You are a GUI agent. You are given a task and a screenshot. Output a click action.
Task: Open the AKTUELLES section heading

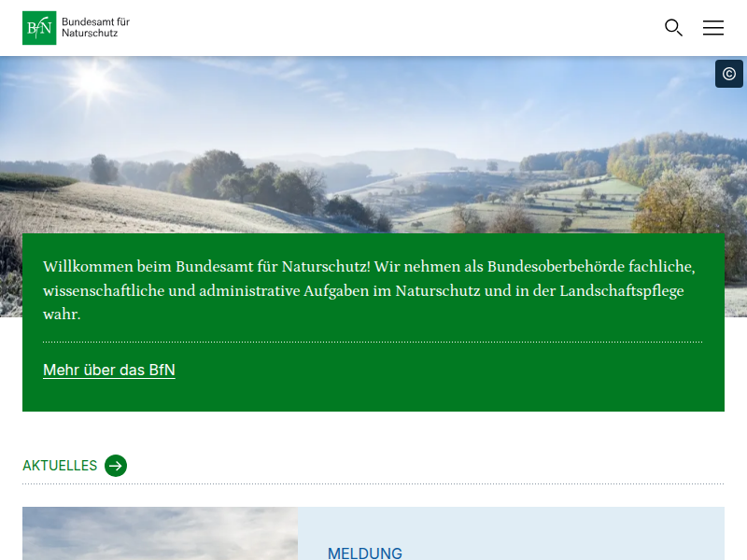click(60, 466)
